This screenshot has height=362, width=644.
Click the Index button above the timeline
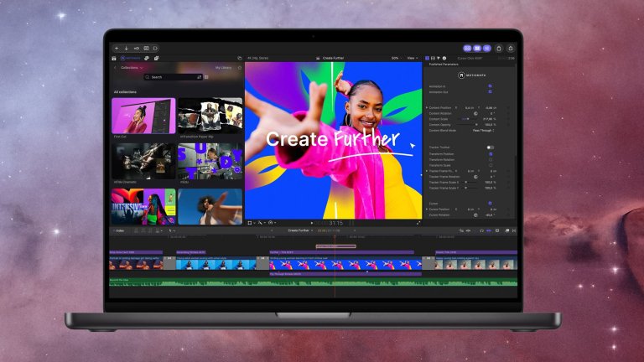pyautogui.click(x=119, y=230)
